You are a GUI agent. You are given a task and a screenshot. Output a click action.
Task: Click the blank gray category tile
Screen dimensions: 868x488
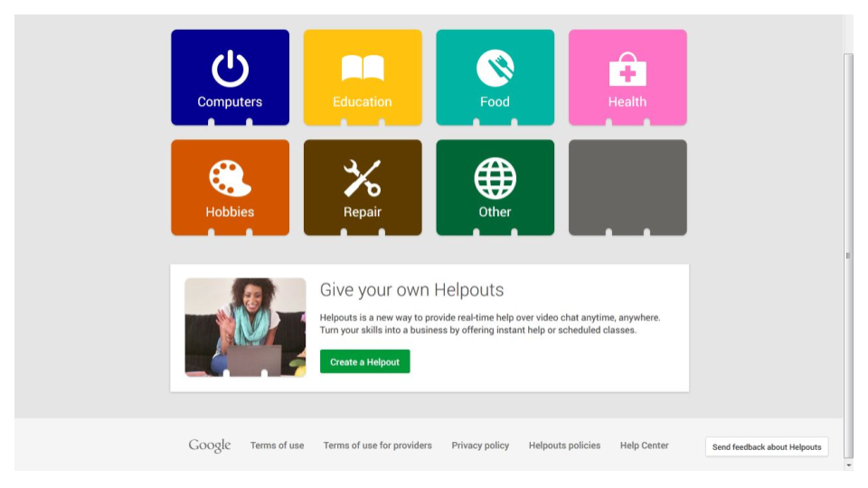627,188
